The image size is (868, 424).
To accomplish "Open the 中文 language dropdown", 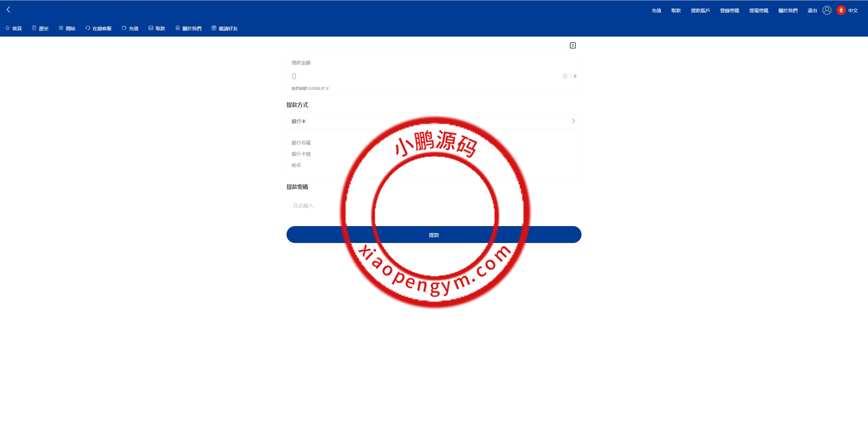I will 853,11.
